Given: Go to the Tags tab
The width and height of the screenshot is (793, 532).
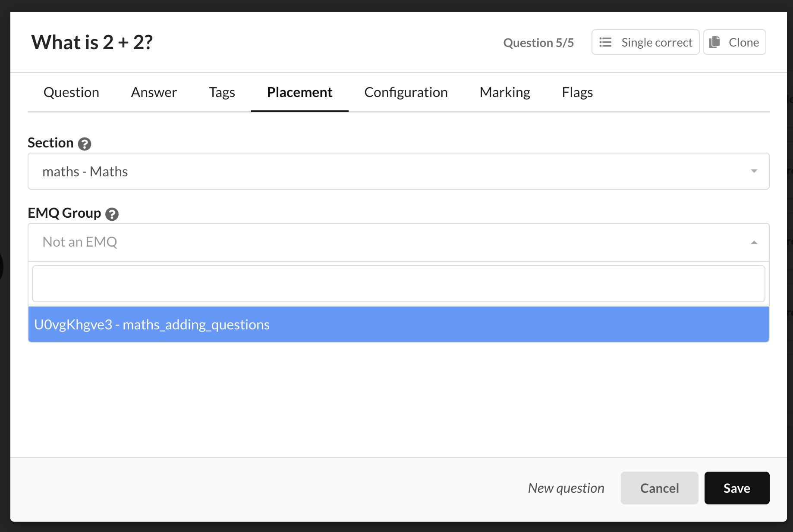Looking at the screenshot, I should pos(222,92).
